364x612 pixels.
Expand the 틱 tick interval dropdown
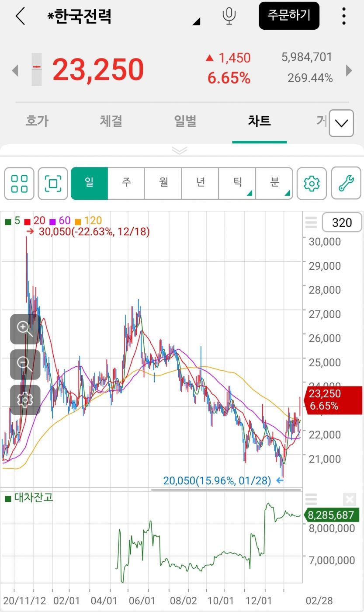coord(237,183)
